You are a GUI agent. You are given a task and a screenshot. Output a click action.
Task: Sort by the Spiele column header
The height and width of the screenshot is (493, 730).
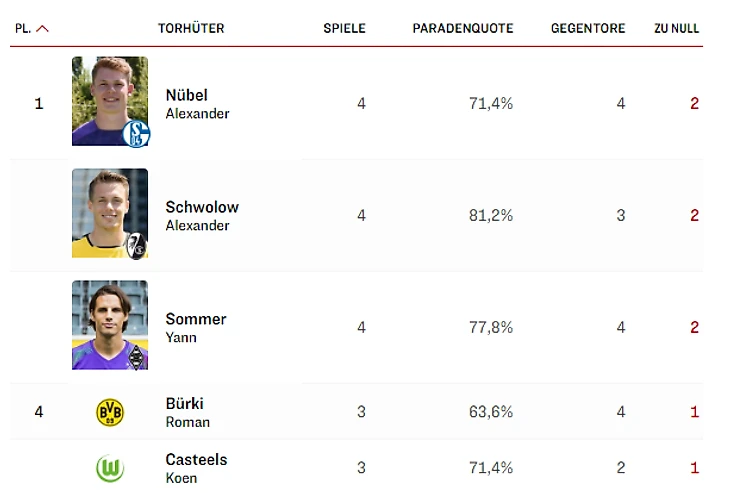pos(344,29)
